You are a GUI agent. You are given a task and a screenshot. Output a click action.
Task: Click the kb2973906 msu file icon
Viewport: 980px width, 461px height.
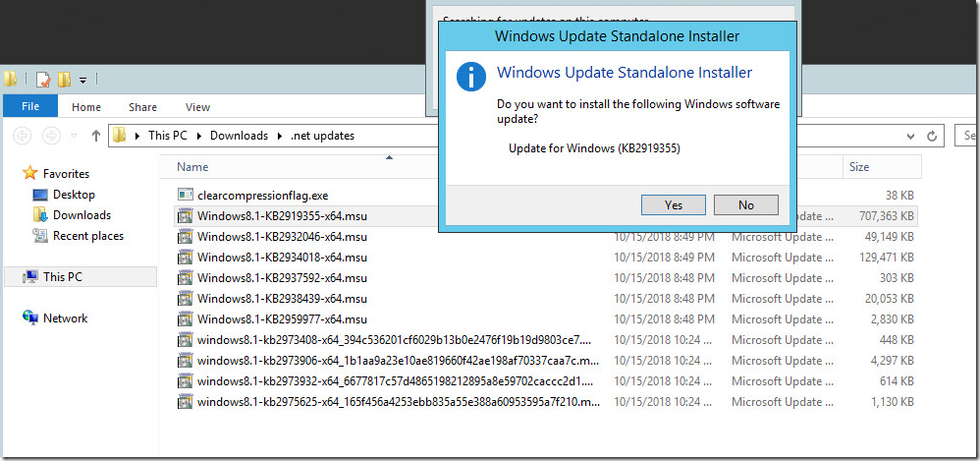coord(185,361)
